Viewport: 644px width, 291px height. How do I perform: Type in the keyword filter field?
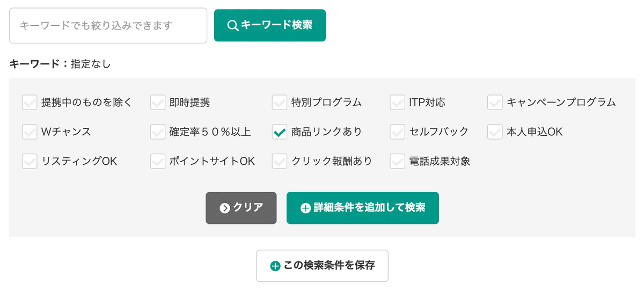coord(108,25)
